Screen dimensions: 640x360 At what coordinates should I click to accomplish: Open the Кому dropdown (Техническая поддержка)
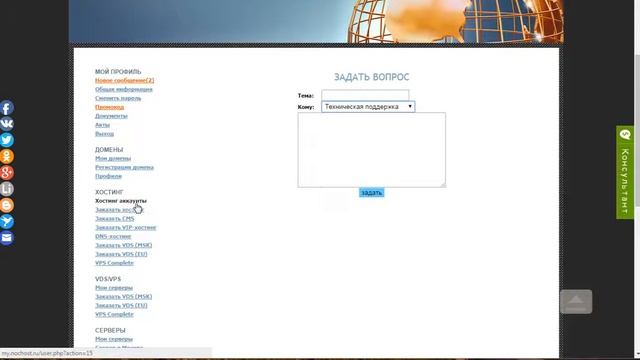tap(368, 107)
